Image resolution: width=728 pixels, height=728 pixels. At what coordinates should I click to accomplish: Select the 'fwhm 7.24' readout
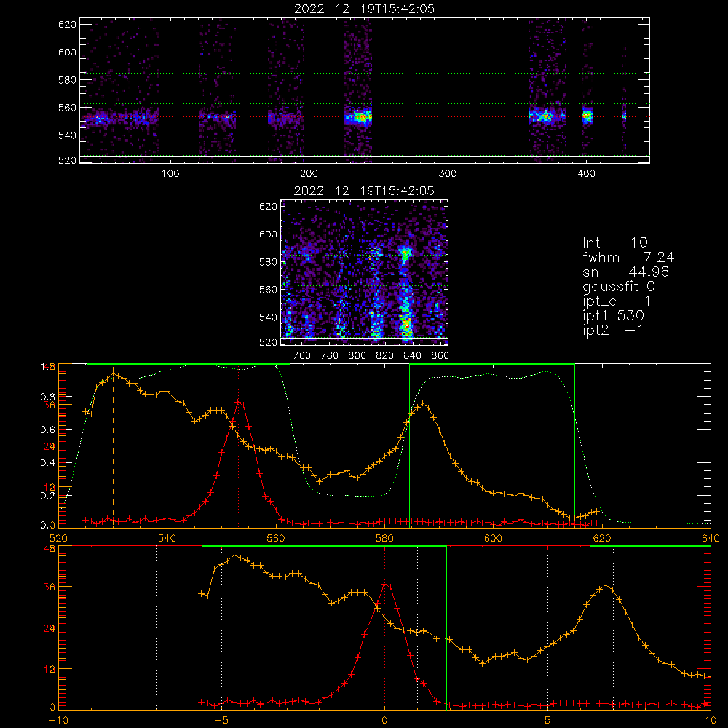[x=628, y=257]
